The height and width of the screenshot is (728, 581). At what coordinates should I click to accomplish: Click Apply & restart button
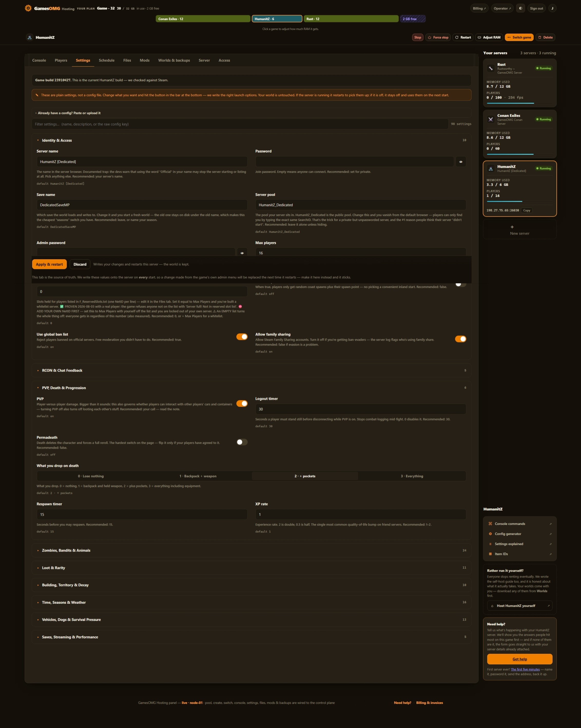(x=49, y=264)
